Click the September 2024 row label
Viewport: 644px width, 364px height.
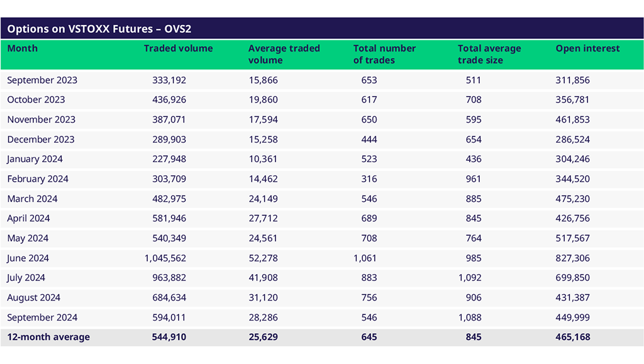pyautogui.click(x=42, y=317)
